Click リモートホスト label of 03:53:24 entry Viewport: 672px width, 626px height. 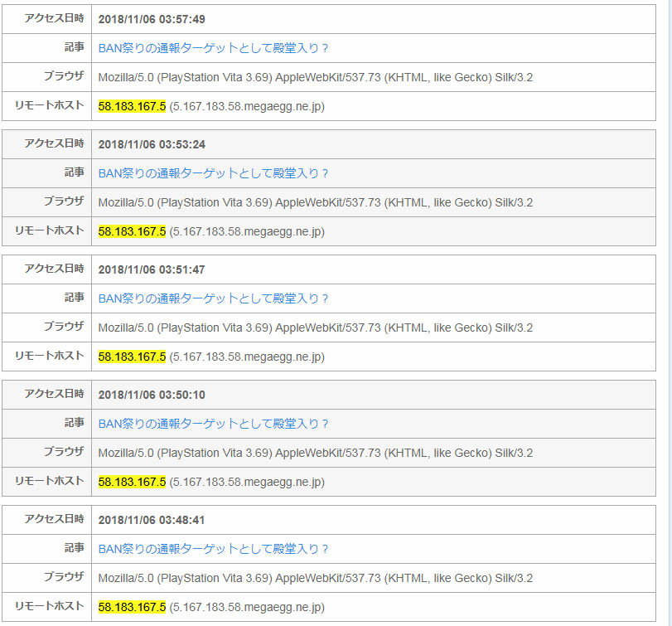49,231
